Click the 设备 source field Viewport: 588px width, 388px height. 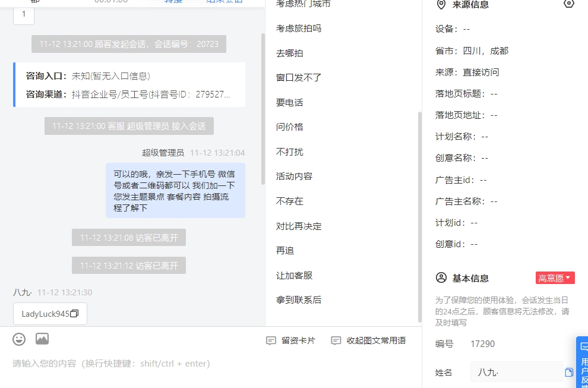tap(453, 29)
